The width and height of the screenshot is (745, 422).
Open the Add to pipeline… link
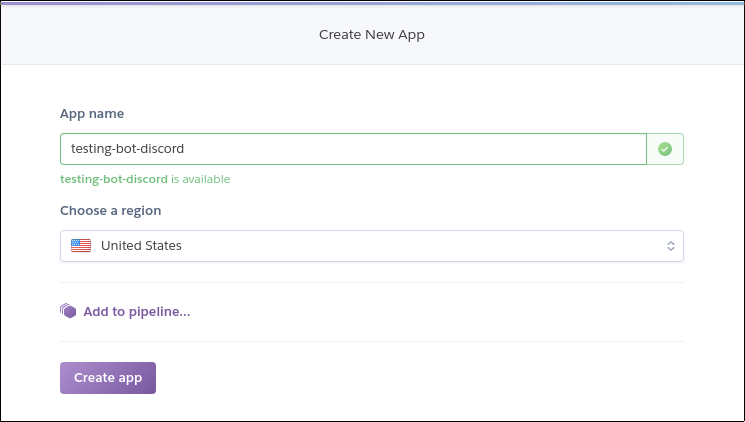(x=136, y=311)
